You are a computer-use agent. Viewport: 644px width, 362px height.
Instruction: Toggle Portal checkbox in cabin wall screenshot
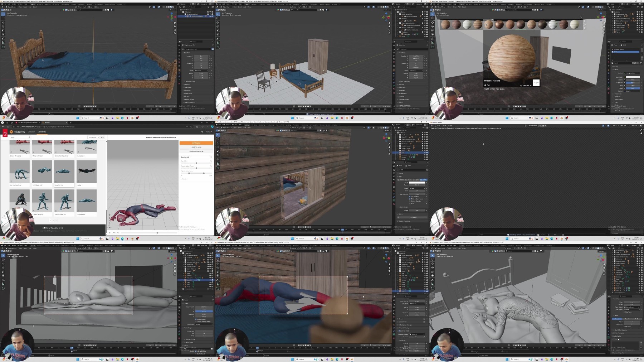coord(410,203)
